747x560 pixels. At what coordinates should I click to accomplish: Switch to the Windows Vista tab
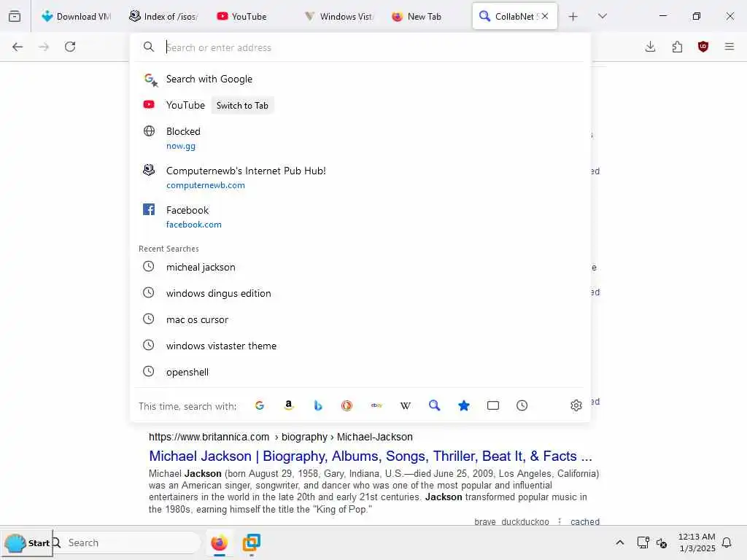point(338,16)
